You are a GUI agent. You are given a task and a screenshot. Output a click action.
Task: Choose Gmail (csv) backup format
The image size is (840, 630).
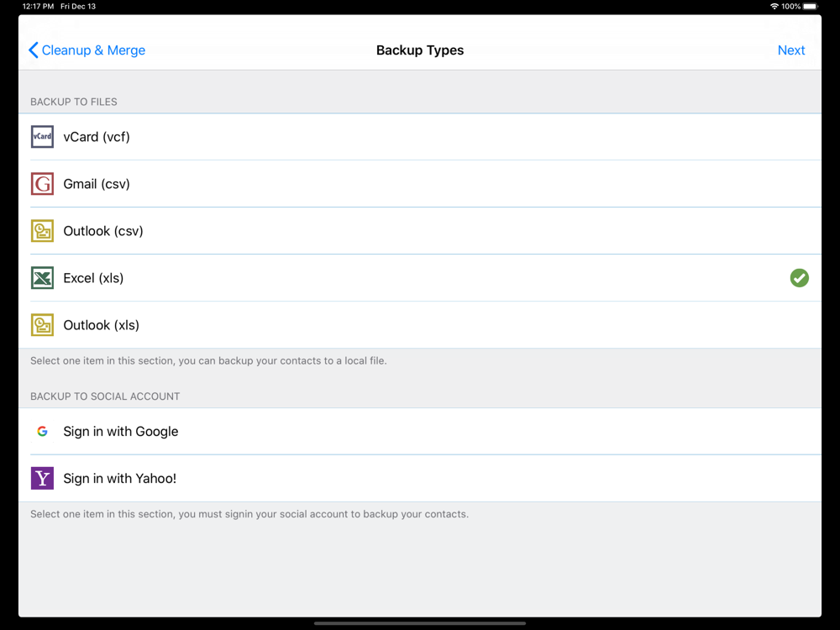click(97, 184)
